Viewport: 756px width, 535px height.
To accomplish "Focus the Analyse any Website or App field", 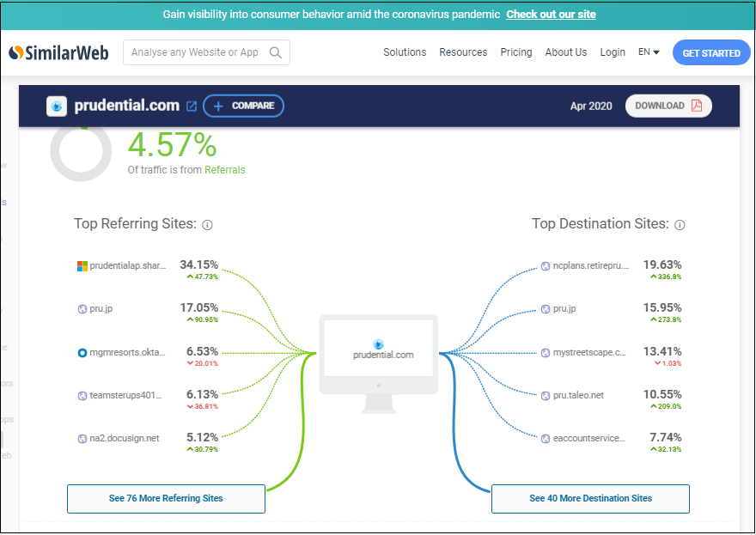I will (x=206, y=52).
